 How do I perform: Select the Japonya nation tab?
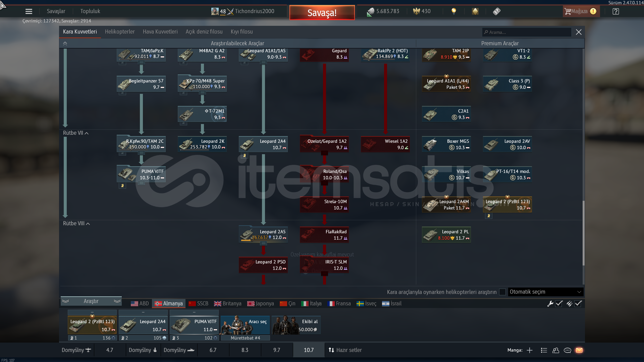tap(261, 304)
